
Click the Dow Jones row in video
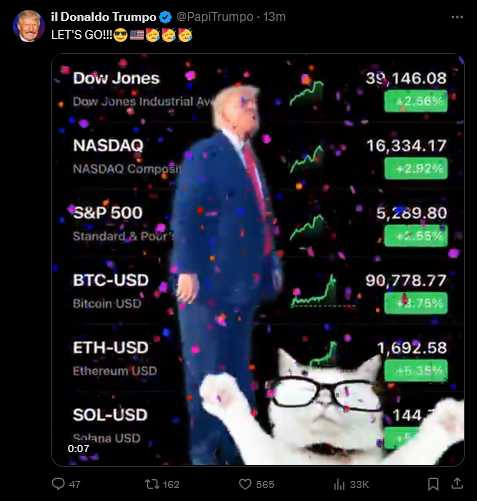pyautogui.click(x=258, y=90)
